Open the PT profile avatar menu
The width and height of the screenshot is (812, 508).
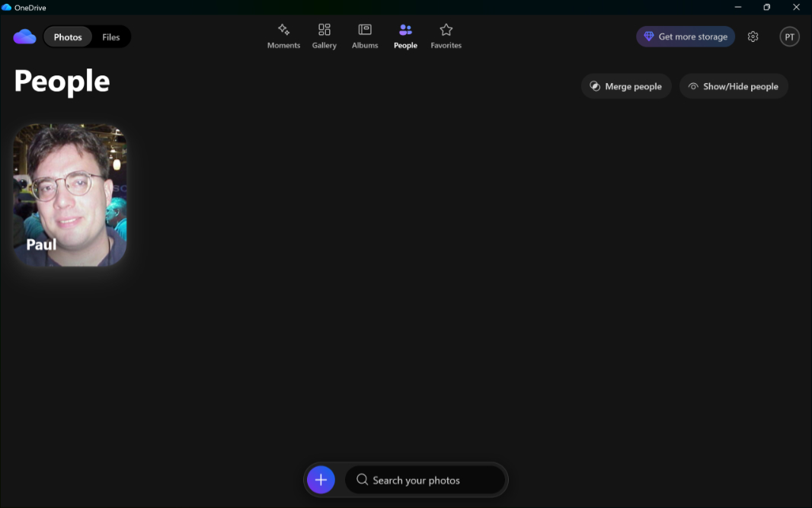click(x=789, y=36)
